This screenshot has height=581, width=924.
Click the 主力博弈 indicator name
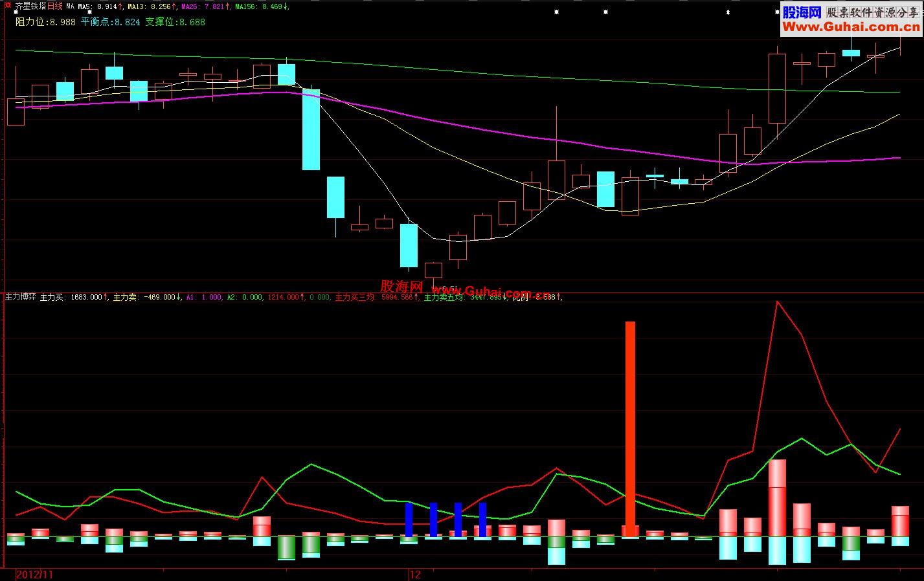click(x=20, y=297)
